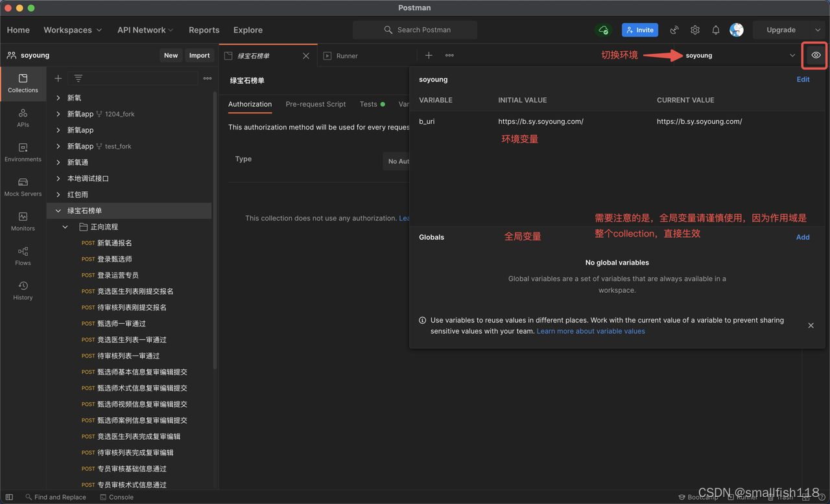Open a new tab with plus icon

click(x=429, y=56)
